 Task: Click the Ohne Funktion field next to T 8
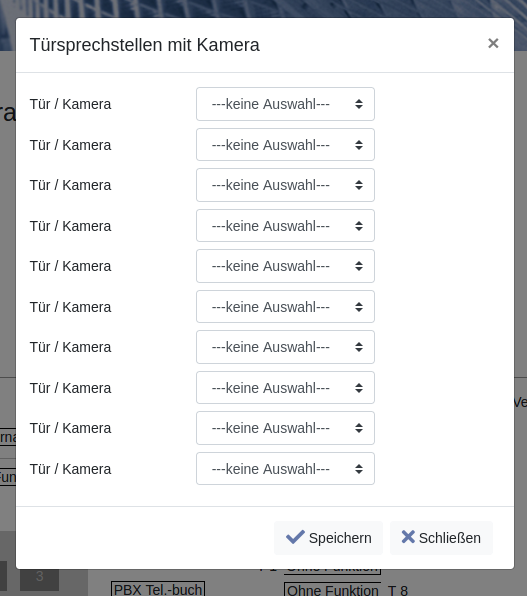[333, 590]
